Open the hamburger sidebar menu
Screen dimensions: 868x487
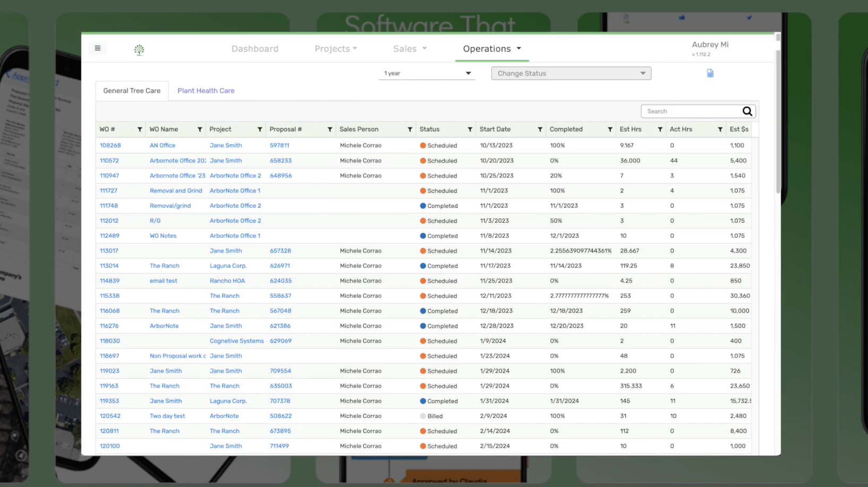click(98, 48)
